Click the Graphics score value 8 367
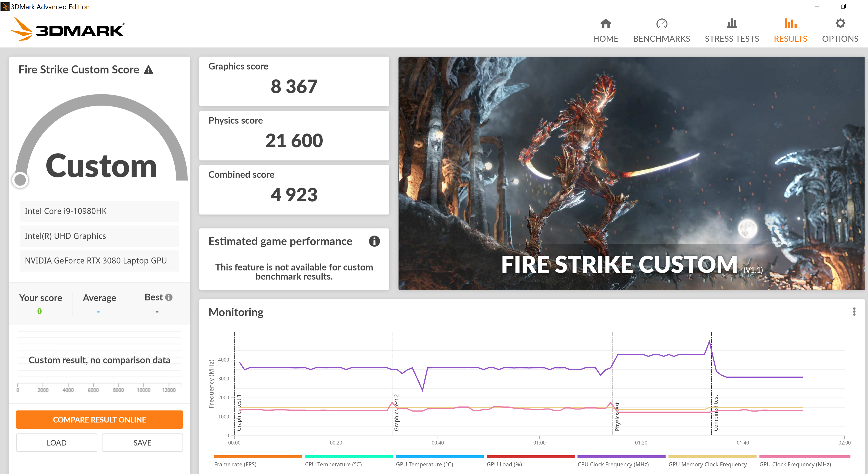This screenshot has width=868, height=474. point(294,86)
